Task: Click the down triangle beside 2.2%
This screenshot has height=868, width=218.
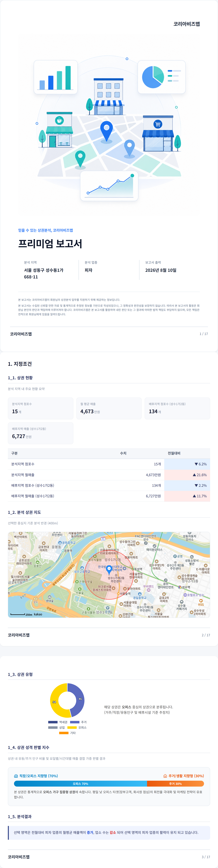Action: tap(196, 486)
